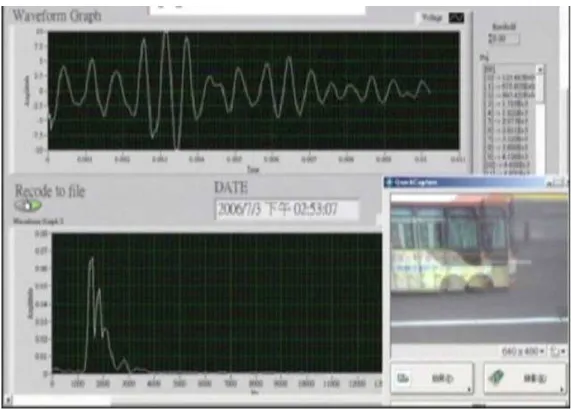Click the Waveform Graph title label
Image resolution: width=571 pixels, height=410 pixels.
pos(57,16)
